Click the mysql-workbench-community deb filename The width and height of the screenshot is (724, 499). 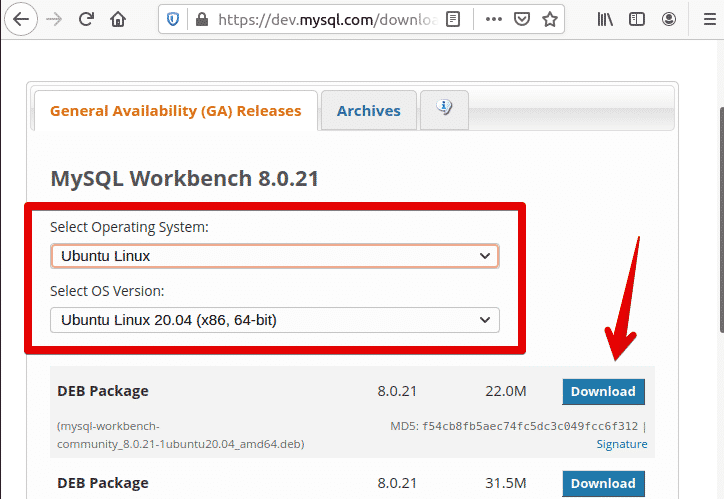pos(181,435)
